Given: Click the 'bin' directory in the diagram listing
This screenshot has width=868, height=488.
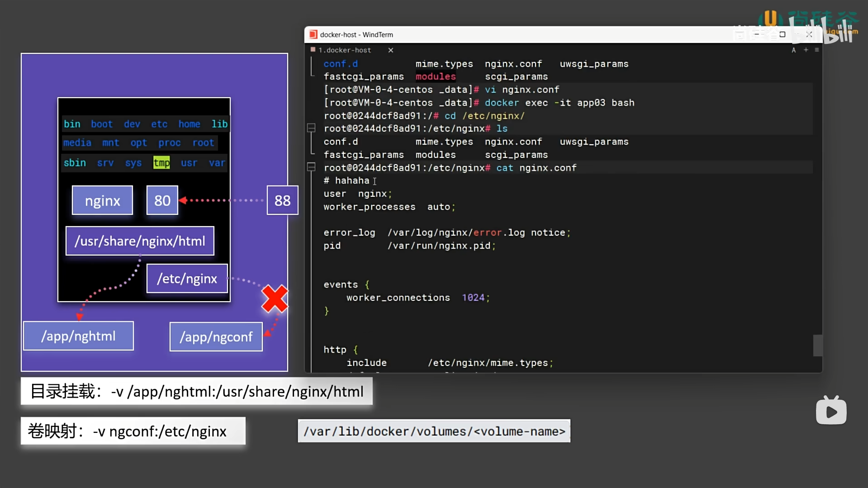Looking at the screenshot, I should coord(72,124).
